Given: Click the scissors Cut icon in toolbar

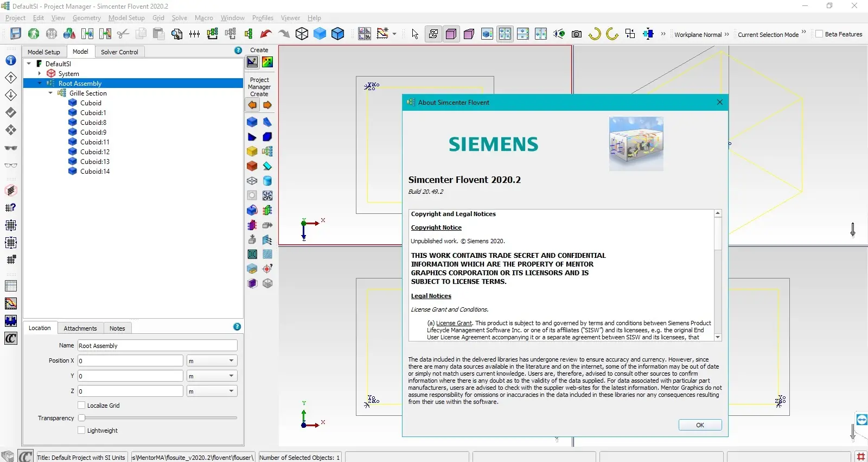Looking at the screenshot, I should 123,34.
